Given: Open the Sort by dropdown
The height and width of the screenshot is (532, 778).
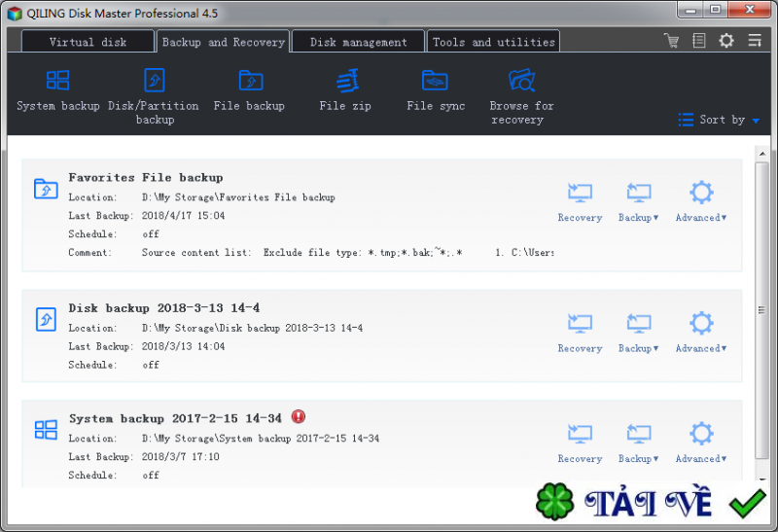Looking at the screenshot, I should coord(719,120).
